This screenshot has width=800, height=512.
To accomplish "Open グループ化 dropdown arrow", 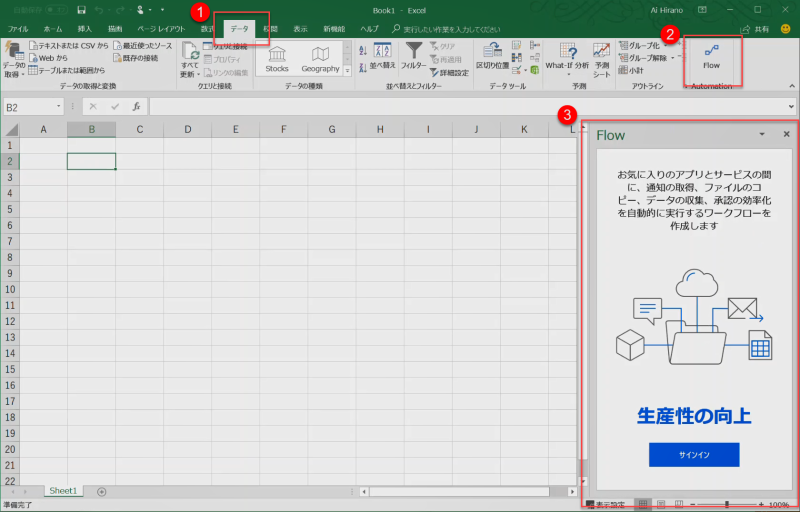I will pos(666,46).
